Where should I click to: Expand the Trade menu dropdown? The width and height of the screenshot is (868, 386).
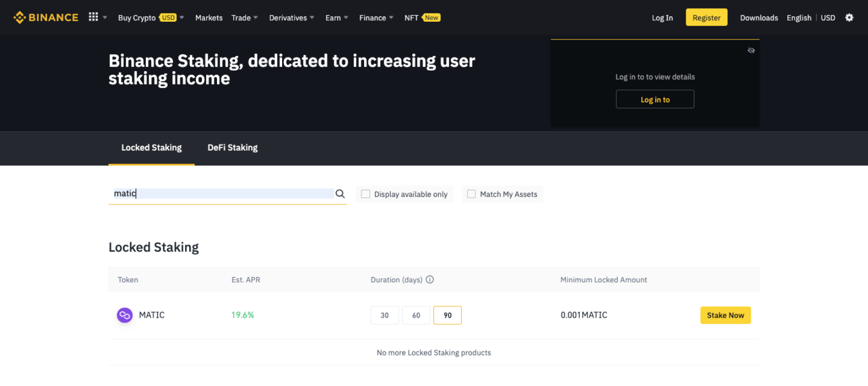[x=256, y=18]
